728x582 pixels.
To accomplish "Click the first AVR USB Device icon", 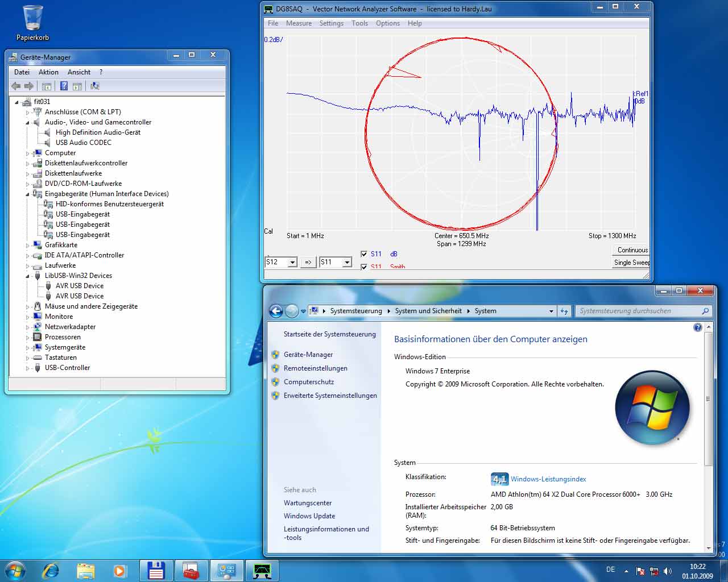I will 48,286.
